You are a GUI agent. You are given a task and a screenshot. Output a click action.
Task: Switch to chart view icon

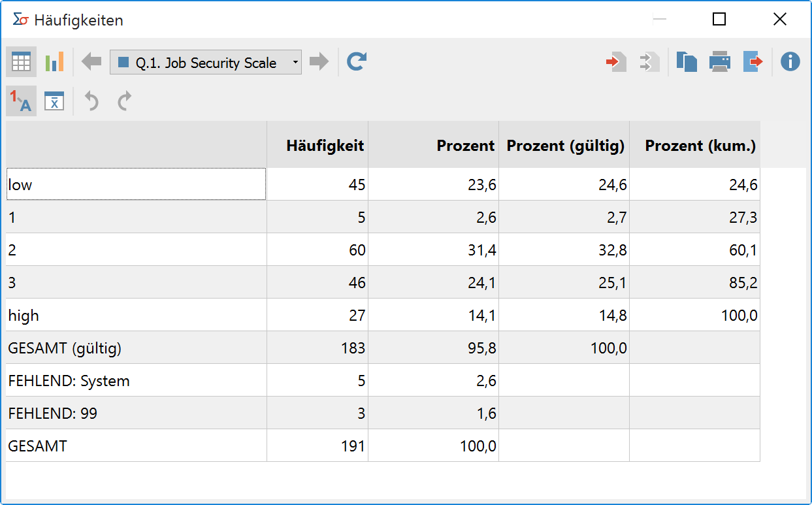(54, 62)
